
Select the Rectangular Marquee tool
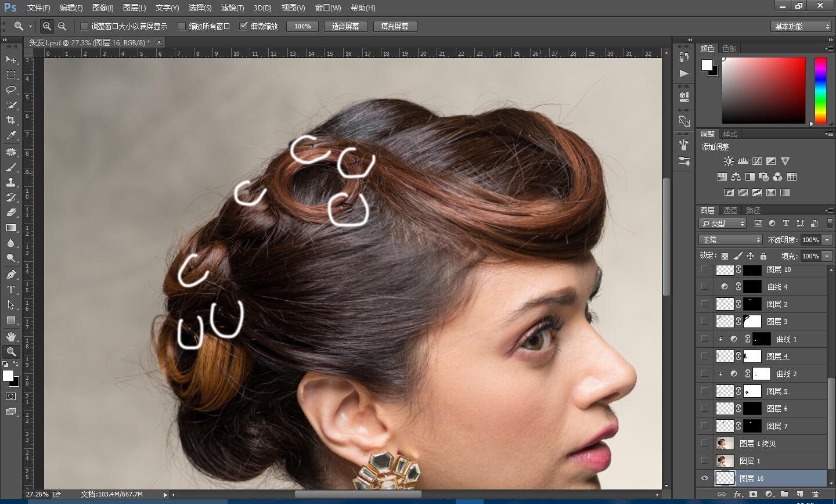[11, 75]
